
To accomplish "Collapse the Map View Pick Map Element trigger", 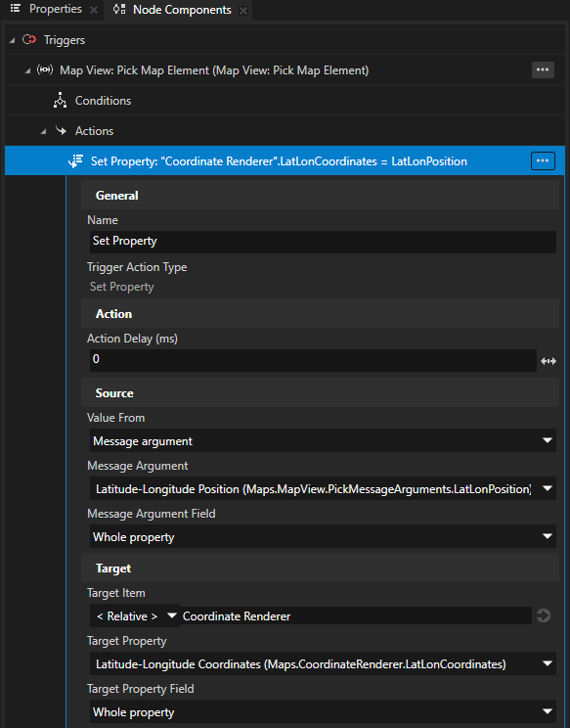I will pyautogui.click(x=27, y=70).
